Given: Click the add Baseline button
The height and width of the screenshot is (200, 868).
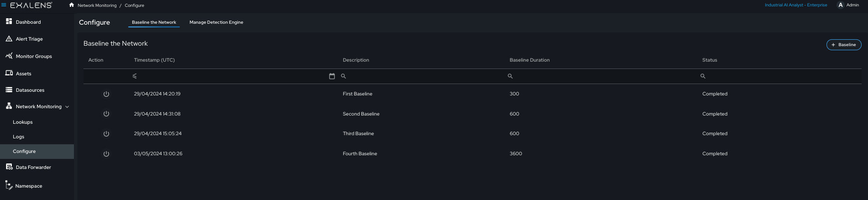Looking at the screenshot, I should 844,45.
